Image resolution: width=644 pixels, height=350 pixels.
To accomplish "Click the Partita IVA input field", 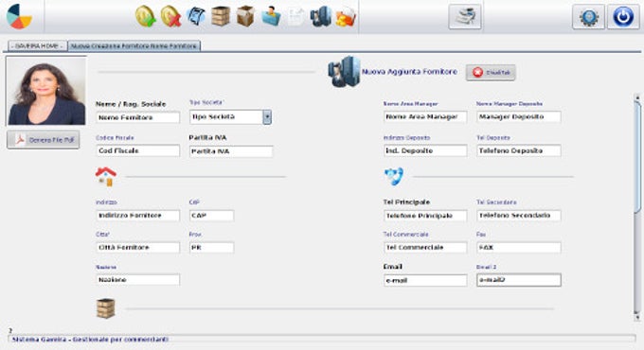I will [x=231, y=151].
